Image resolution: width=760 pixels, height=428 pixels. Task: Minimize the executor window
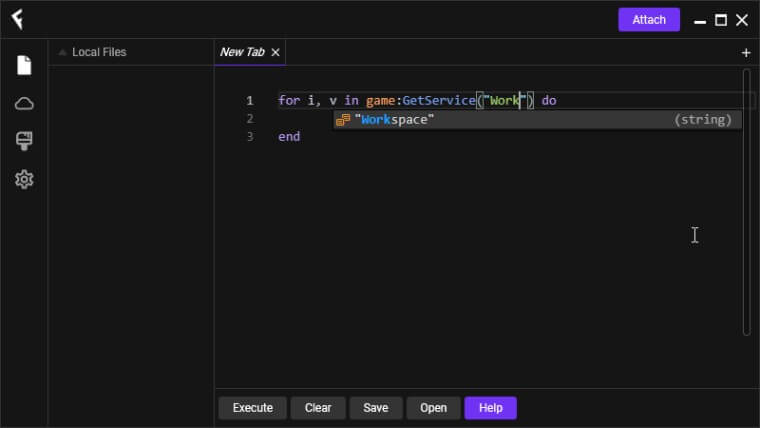(699, 20)
